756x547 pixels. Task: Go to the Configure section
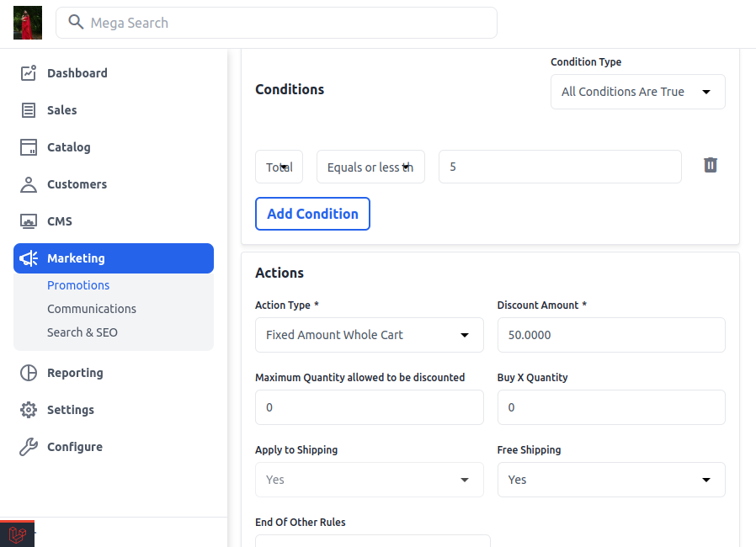click(x=114, y=447)
